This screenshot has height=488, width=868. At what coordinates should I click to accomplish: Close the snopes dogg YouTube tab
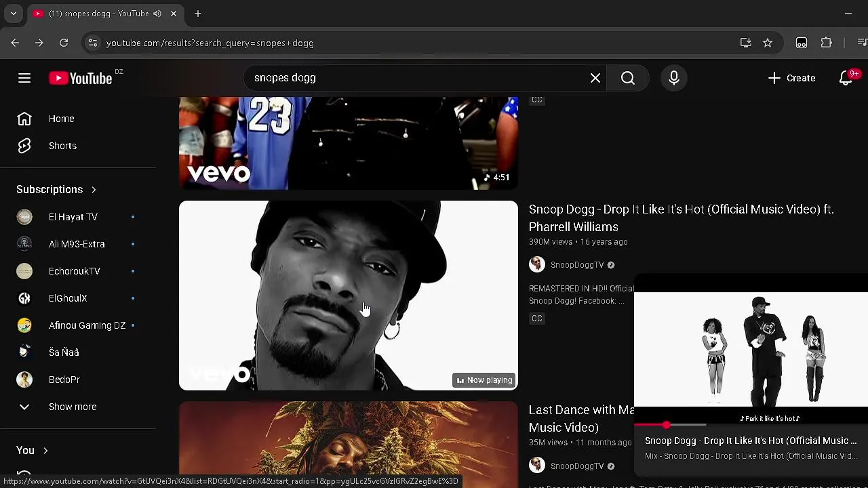[x=174, y=14]
